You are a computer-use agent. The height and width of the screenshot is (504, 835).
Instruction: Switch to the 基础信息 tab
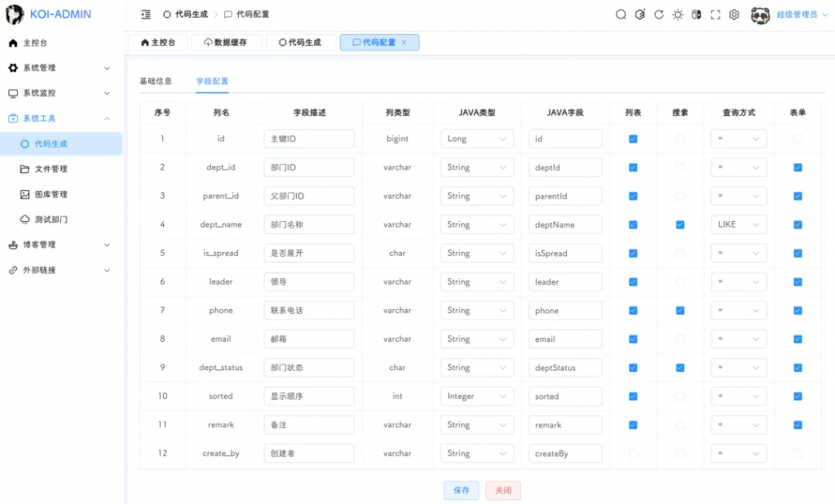point(156,81)
